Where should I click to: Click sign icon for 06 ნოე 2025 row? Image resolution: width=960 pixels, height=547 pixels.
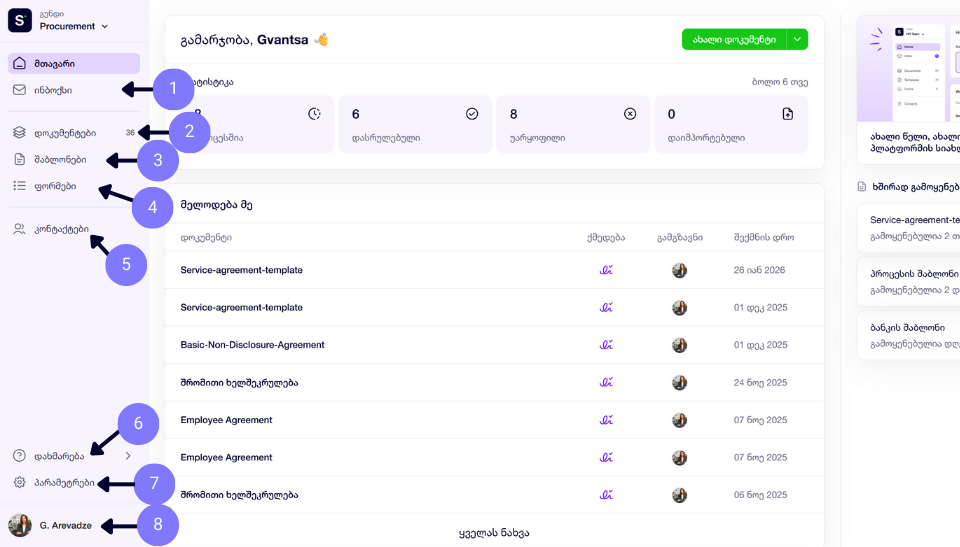click(606, 495)
